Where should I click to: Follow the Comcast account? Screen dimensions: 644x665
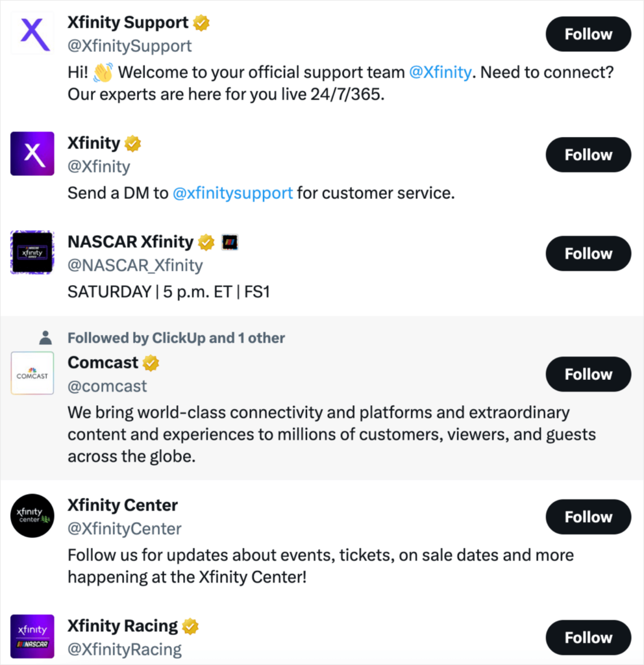(588, 375)
